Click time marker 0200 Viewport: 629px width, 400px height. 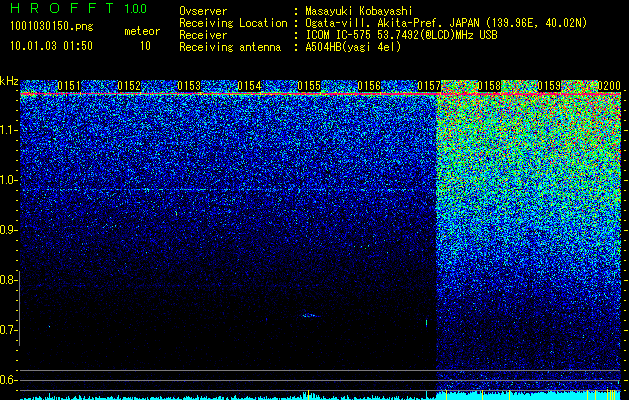pos(609,86)
